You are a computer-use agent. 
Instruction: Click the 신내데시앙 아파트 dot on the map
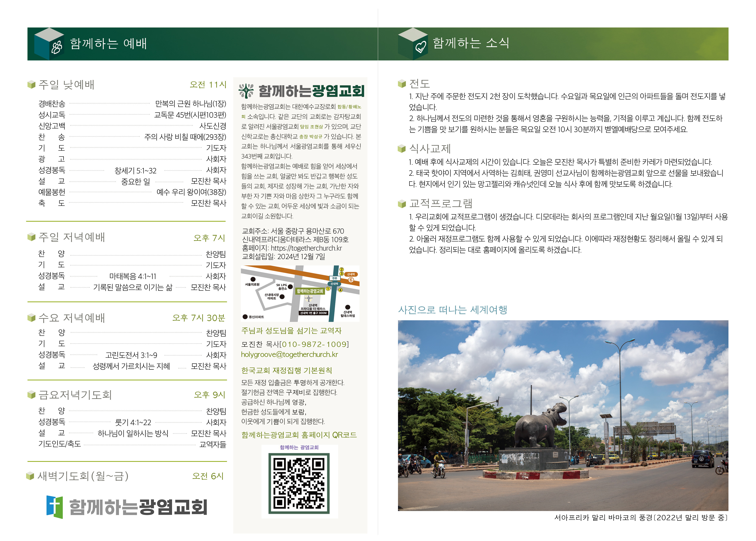(x=282, y=296)
